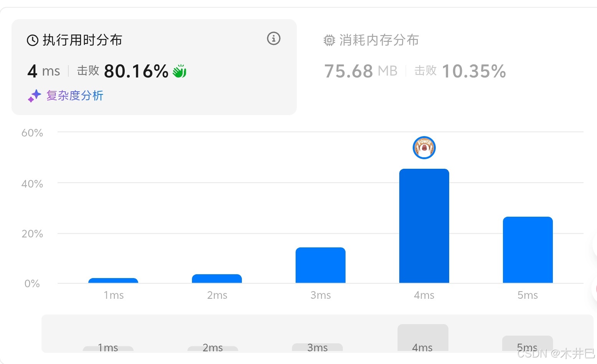
Task: Click the 5ms mini bar in range selector
Action: click(528, 343)
